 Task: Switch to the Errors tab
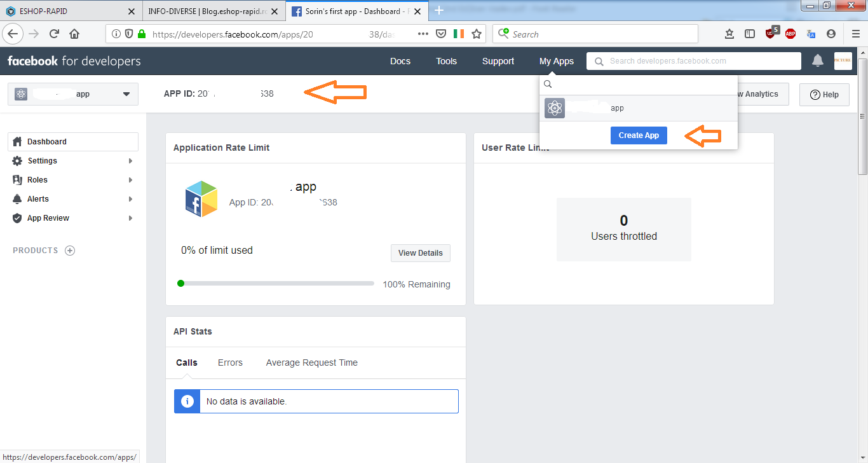click(230, 363)
